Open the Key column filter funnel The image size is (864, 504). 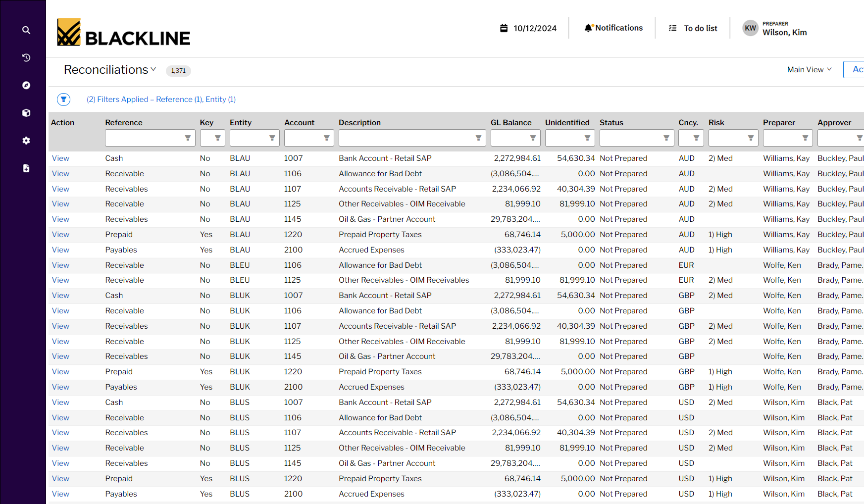point(217,138)
